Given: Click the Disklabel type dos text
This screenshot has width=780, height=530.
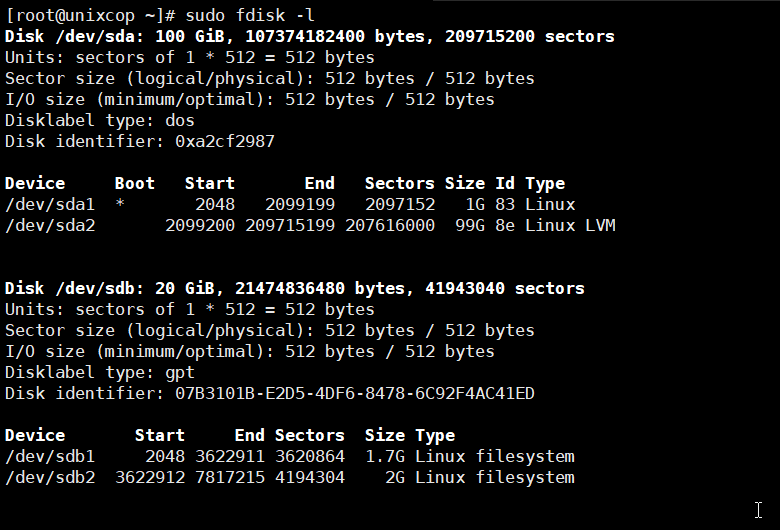Looking at the screenshot, I should 99,120.
